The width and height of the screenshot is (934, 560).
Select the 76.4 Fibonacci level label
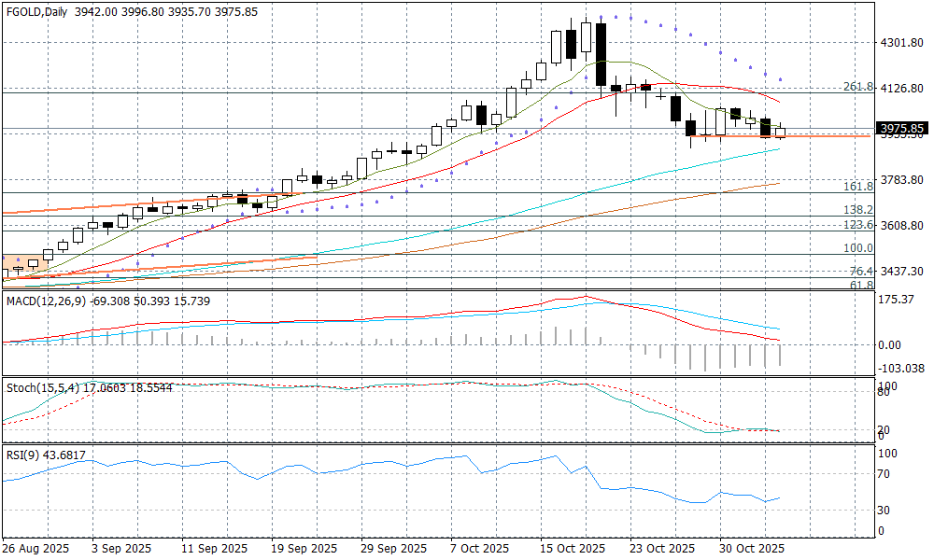point(860,271)
